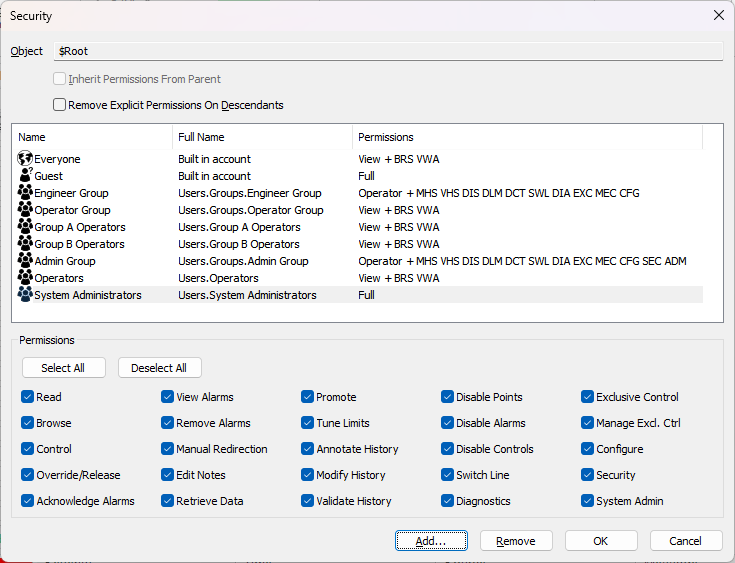Uncheck the Acknowledge Alarms permission
The width and height of the screenshot is (735, 563).
[x=28, y=501]
